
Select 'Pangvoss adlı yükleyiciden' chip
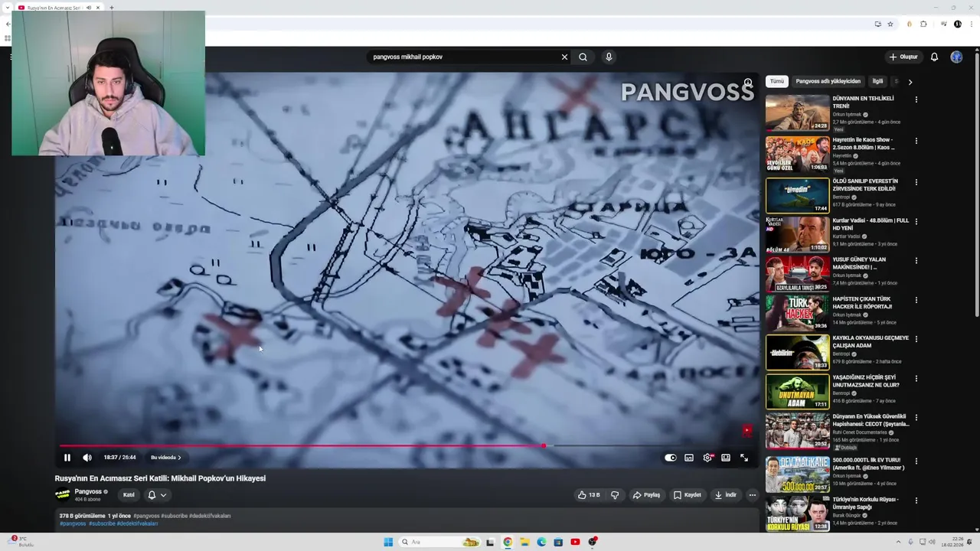click(828, 81)
